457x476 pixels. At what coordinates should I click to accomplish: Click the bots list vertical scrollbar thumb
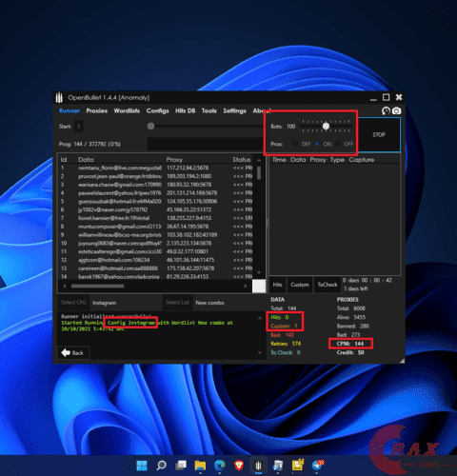pyautogui.click(x=259, y=172)
